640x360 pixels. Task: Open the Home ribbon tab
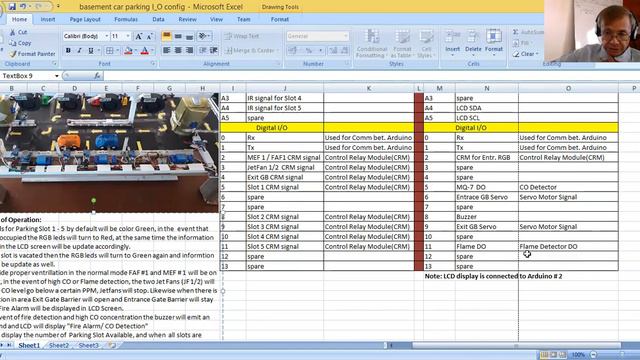tap(19, 19)
